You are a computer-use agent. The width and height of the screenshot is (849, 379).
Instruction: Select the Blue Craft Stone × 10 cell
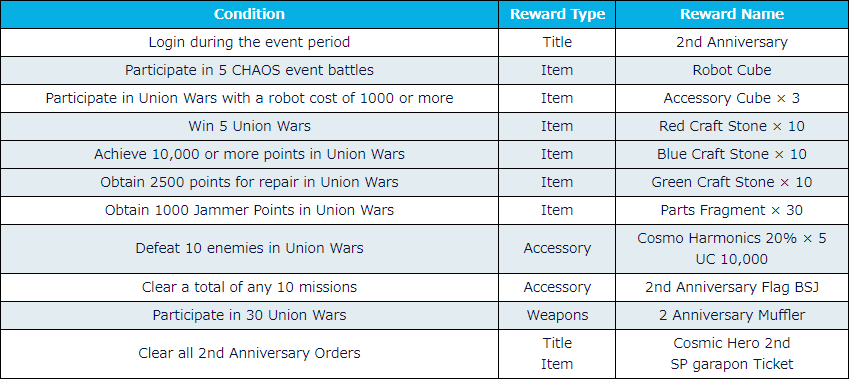pyautogui.click(x=732, y=155)
